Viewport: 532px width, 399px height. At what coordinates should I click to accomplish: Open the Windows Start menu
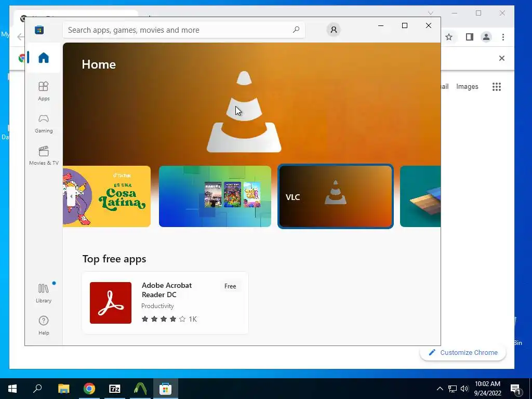pyautogui.click(x=12, y=389)
